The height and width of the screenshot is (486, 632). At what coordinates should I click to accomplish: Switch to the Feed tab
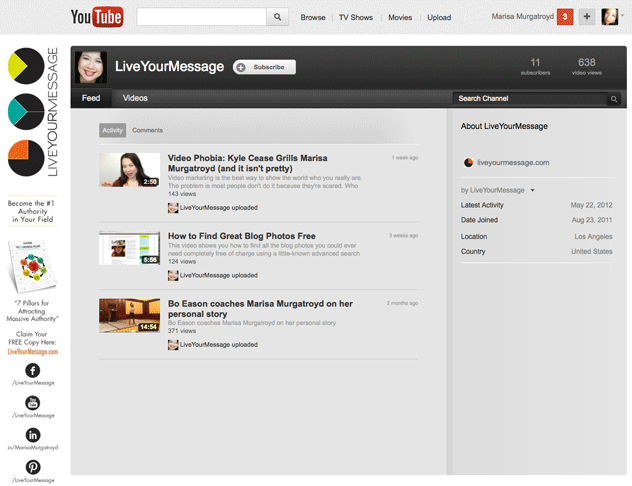click(x=91, y=98)
